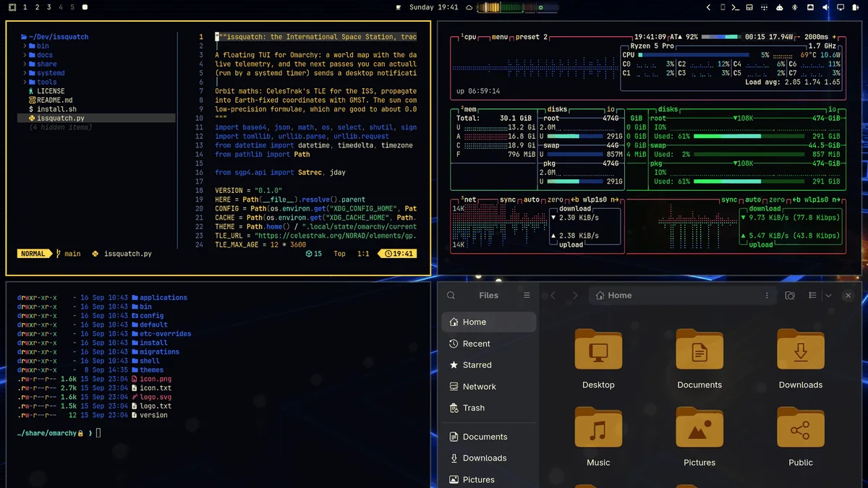Click the menu button in btop
868x488 pixels.
[500, 37]
